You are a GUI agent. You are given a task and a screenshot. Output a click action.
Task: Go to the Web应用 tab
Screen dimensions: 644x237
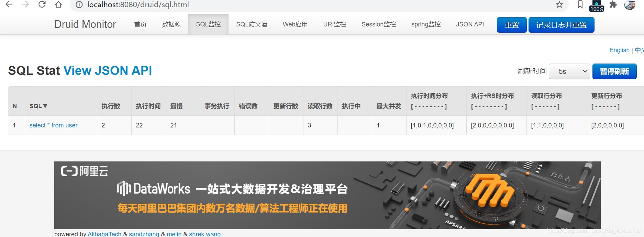(x=295, y=24)
